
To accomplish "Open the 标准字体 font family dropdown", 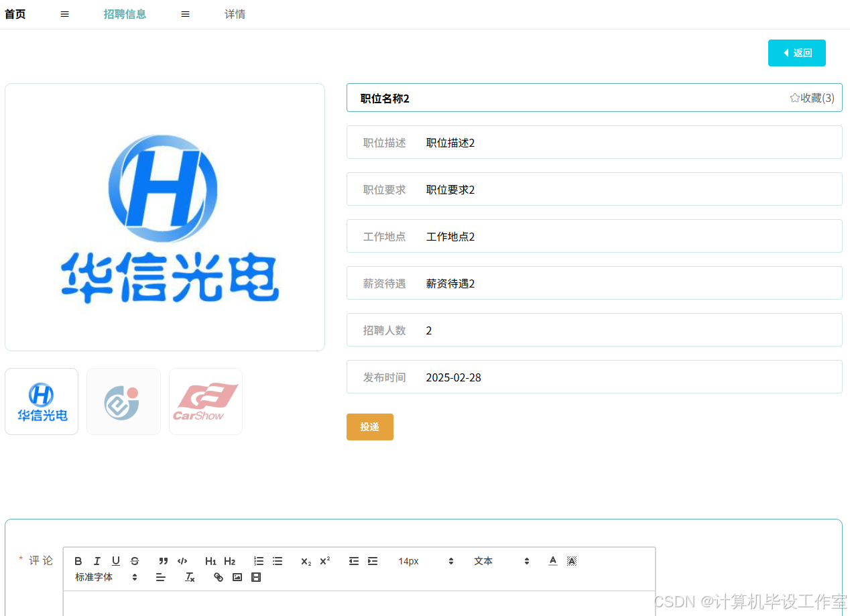I will tap(107, 577).
